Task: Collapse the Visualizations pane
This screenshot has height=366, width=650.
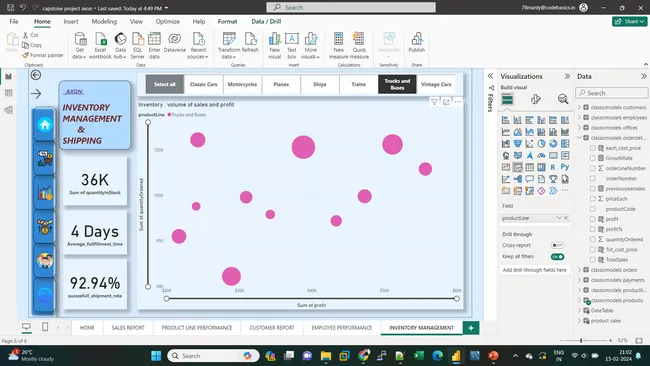Action: point(567,76)
